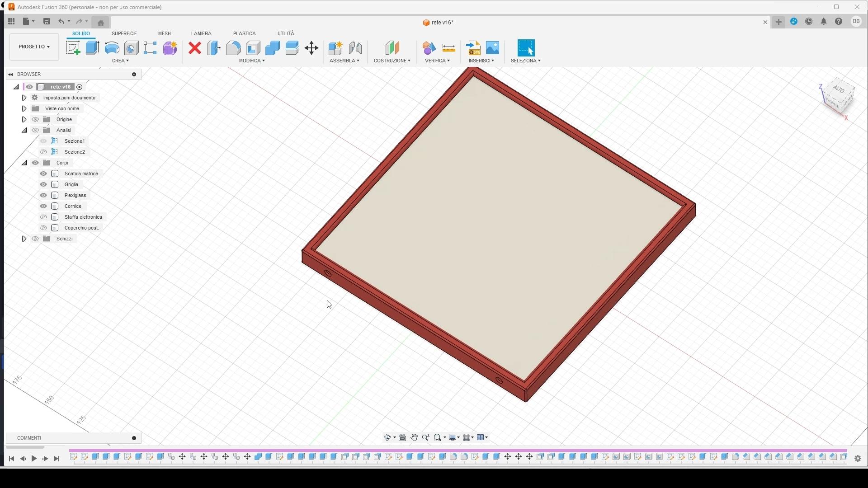The image size is (868, 488).
Task: Click the ALTO face of view cube
Action: [839, 89]
